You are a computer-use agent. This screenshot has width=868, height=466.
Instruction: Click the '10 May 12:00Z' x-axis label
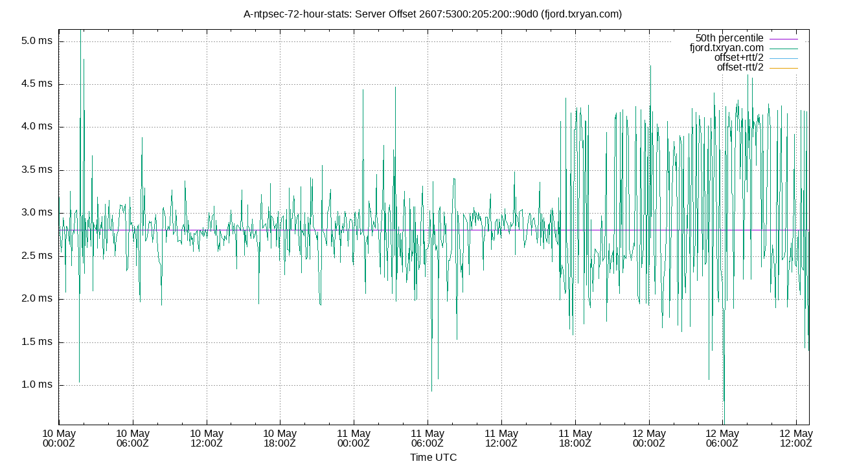pos(207,438)
